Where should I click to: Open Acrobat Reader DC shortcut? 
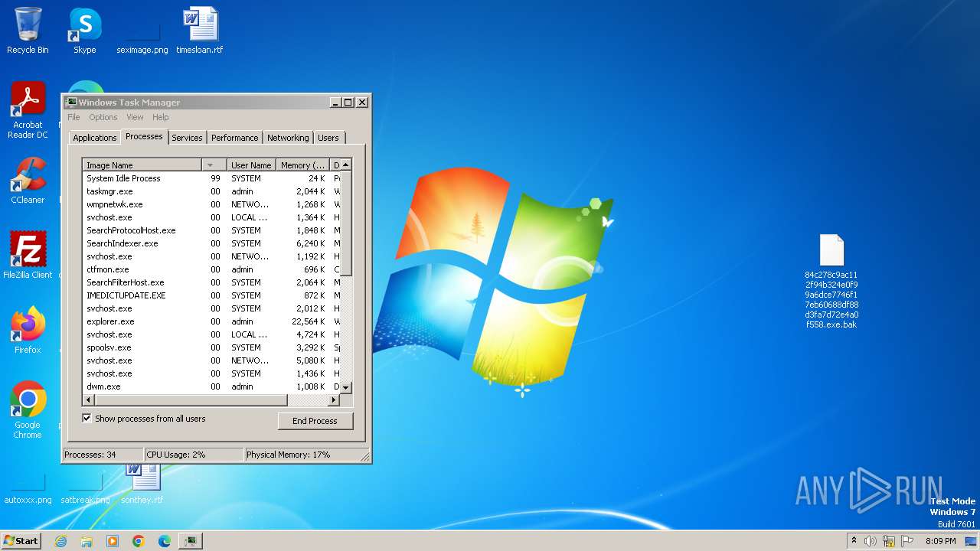pos(28,110)
